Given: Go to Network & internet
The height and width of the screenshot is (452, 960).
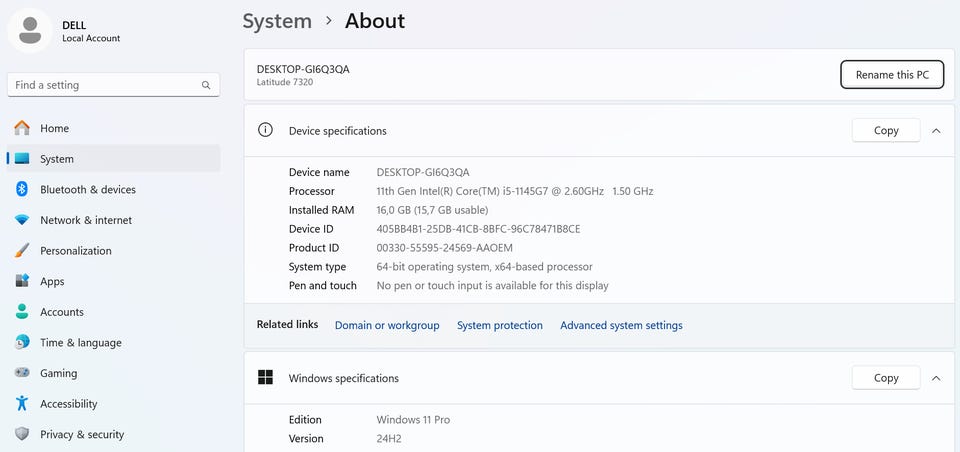Looking at the screenshot, I should (113, 220).
